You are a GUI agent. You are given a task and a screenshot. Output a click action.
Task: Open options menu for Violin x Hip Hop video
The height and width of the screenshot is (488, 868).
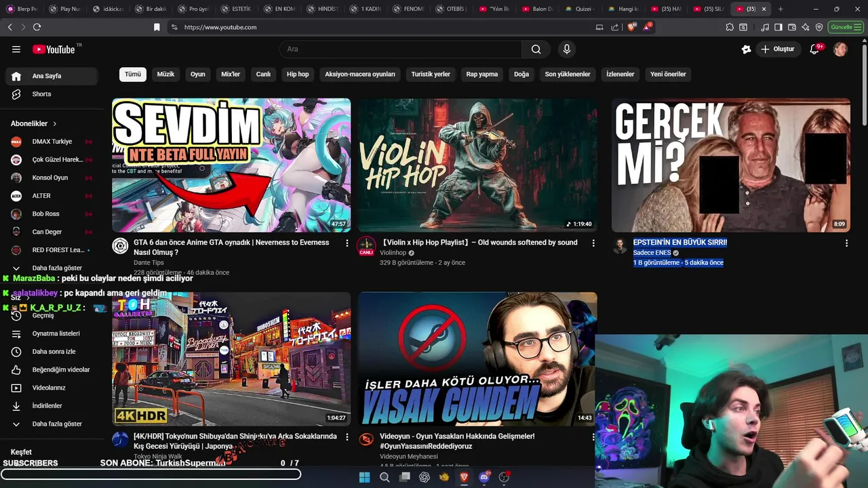click(593, 243)
